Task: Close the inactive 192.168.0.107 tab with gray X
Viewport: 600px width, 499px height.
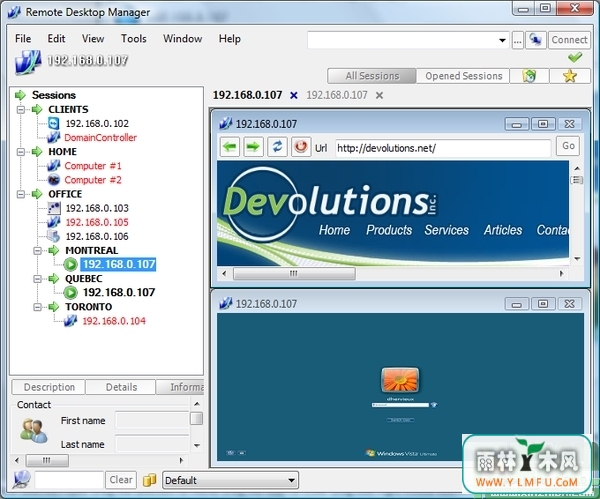Action: (x=379, y=95)
